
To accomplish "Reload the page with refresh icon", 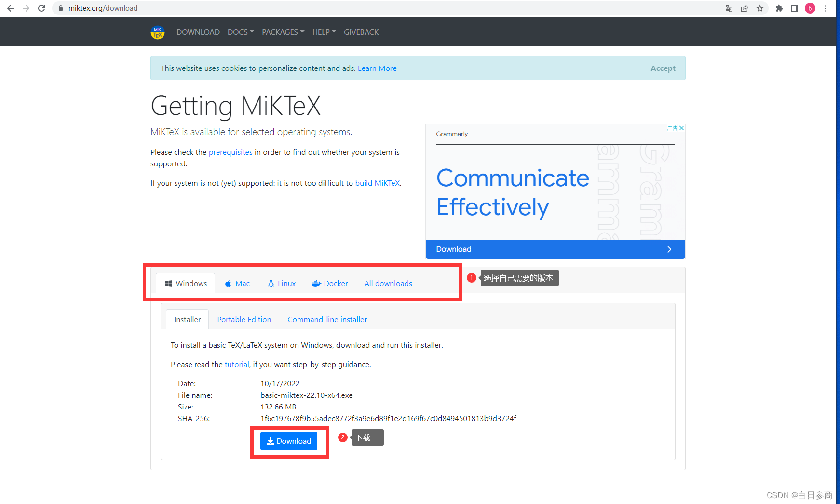I will (x=41, y=8).
